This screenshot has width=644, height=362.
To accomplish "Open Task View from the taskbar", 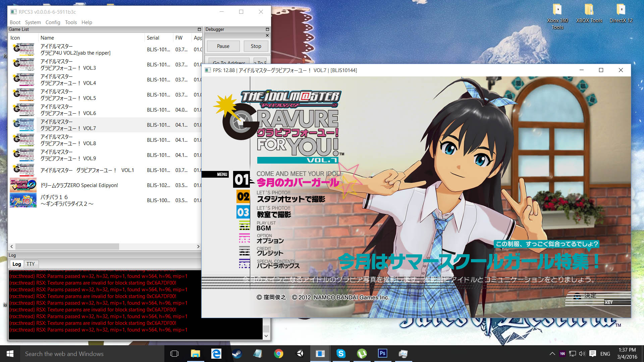I will (174, 354).
